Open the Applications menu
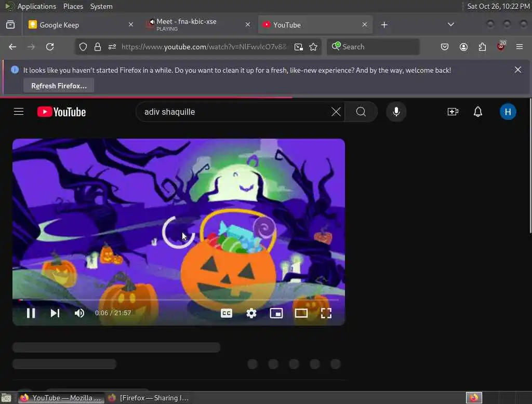The image size is (532, 404). (x=37, y=6)
